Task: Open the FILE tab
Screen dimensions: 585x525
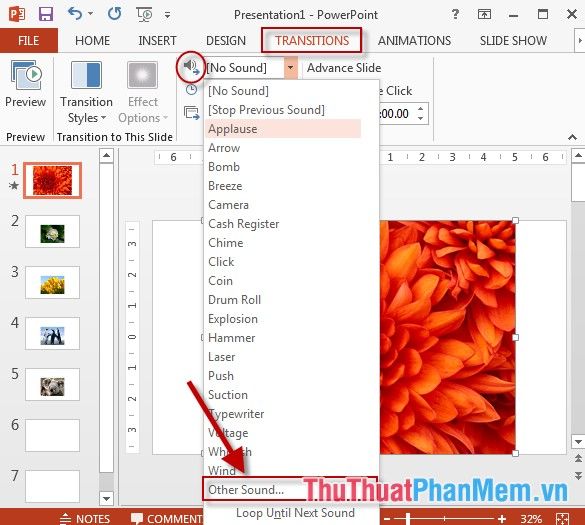Action: [x=29, y=40]
